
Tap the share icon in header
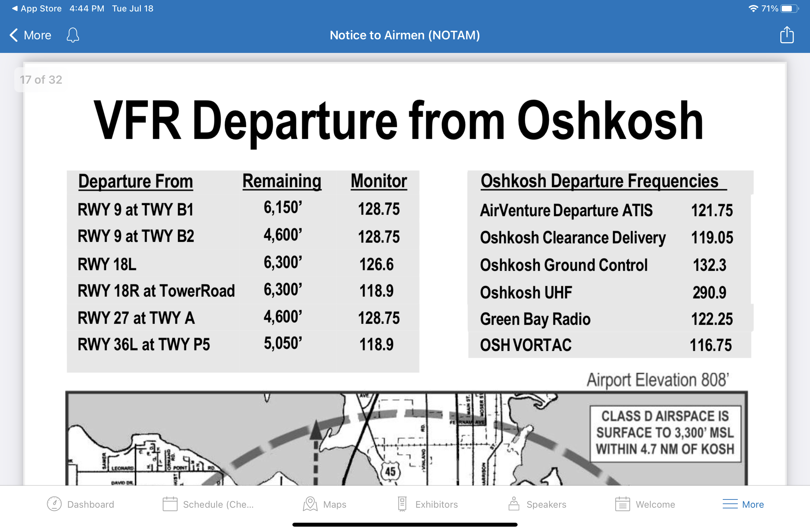[x=787, y=35]
